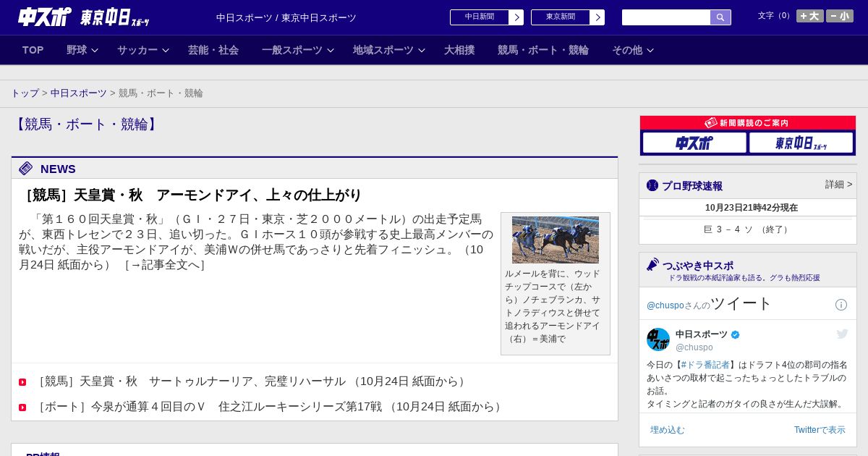Screen dimensions: 868x456
Task: Click the 中スポ logo in the header
Action: tap(45, 17)
